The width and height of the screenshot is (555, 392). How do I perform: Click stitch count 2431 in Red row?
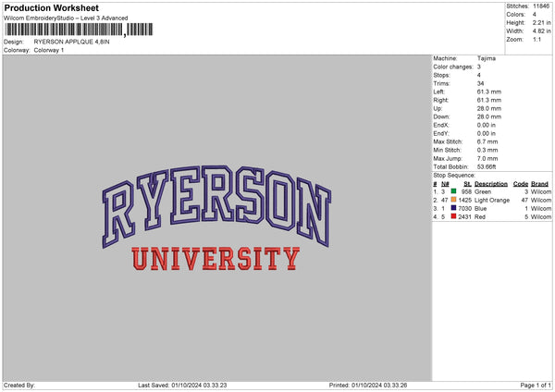pos(465,217)
